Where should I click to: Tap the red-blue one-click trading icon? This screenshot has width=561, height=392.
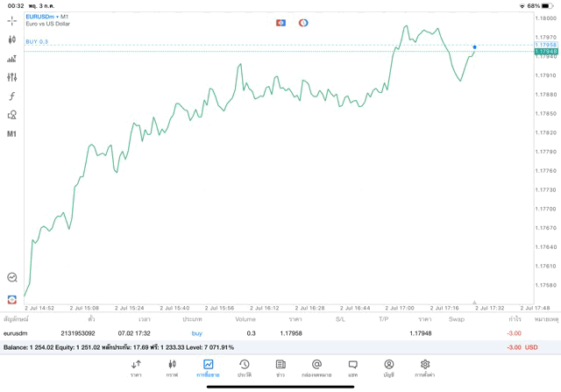(x=281, y=22)
